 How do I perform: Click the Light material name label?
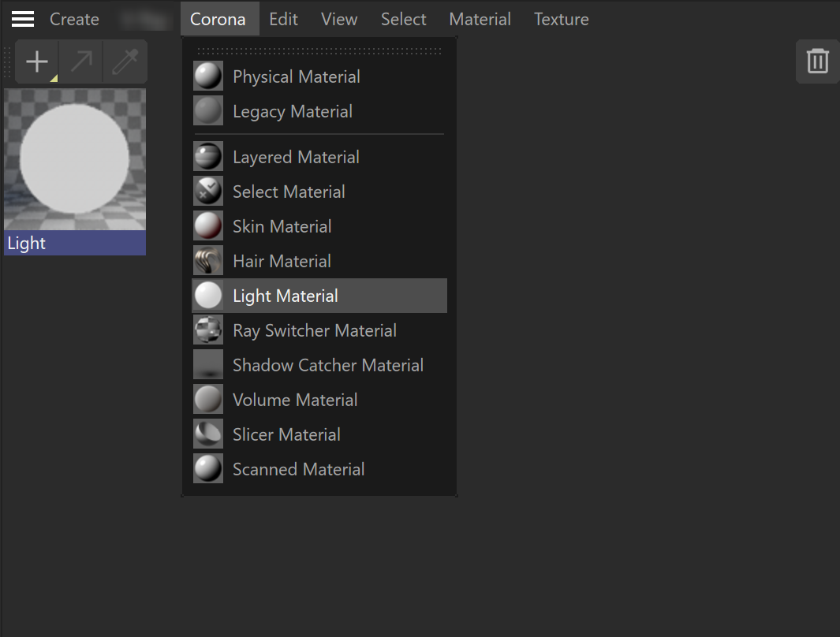click(75, 243)
